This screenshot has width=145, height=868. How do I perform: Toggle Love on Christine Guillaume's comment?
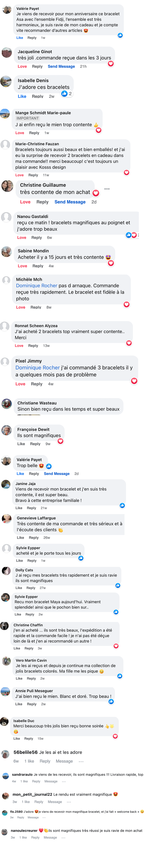click(x=25, y=202)
